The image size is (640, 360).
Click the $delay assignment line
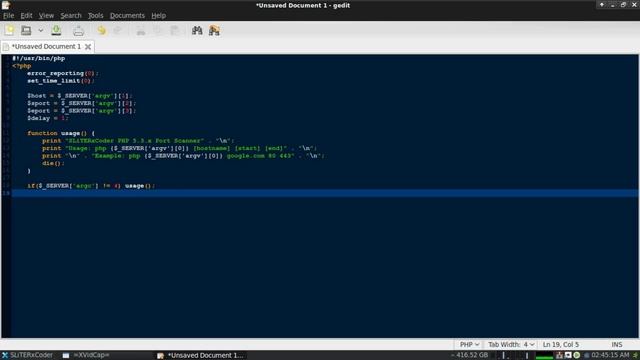click(x=48, y=118)
